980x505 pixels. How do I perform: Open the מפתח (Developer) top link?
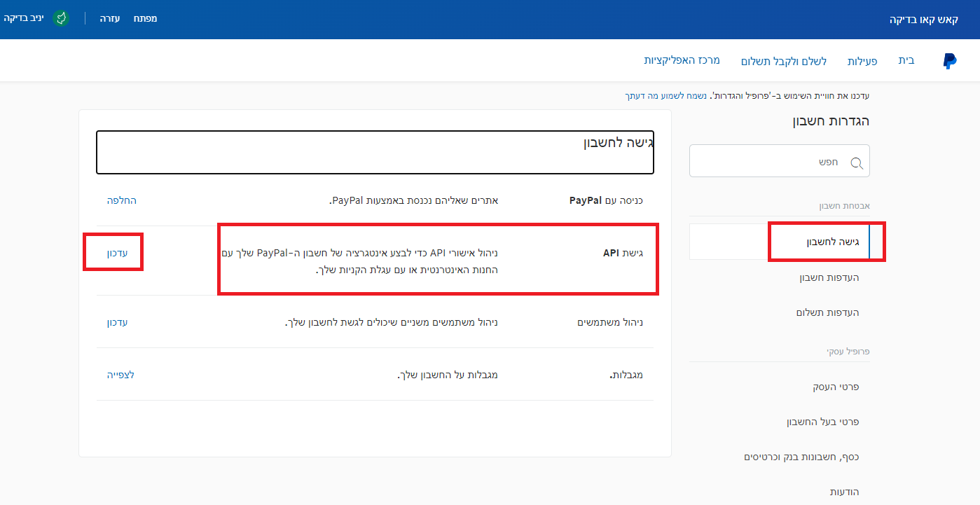[146, 18]
